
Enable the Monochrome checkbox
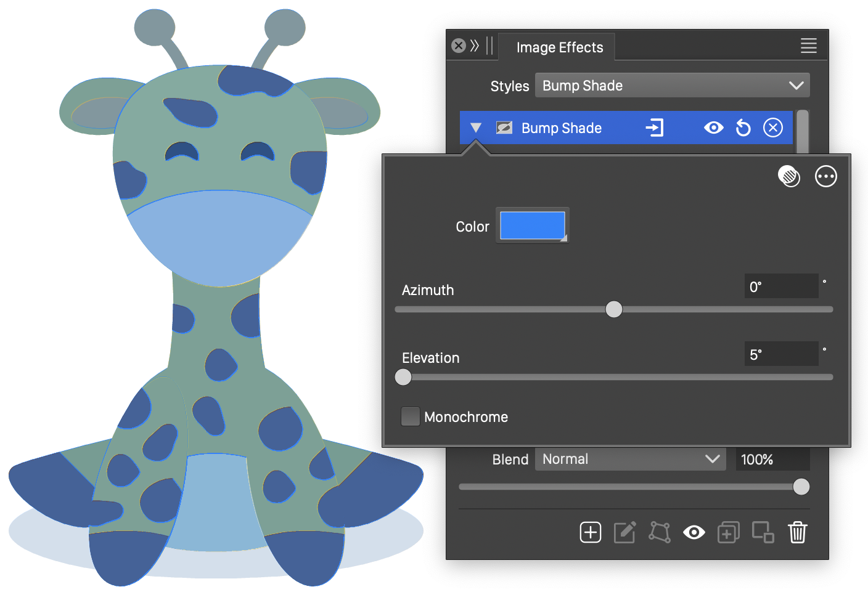(x=411, y=417)
